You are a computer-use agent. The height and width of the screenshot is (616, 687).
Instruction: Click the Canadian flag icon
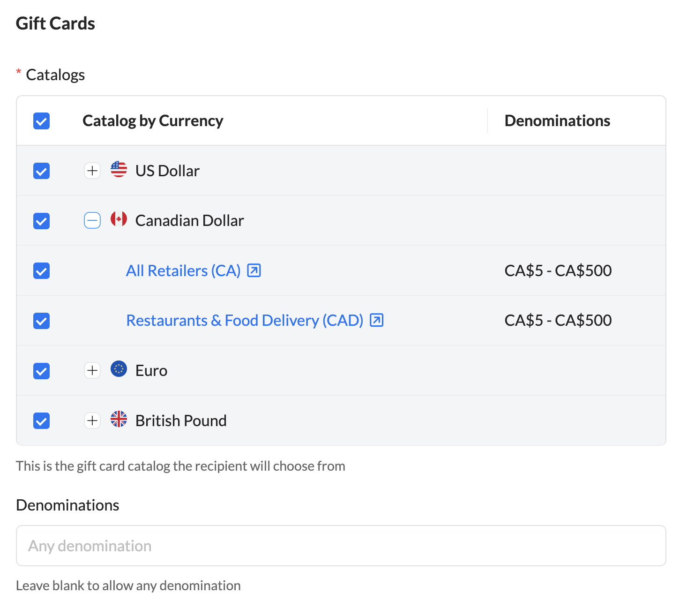119,219
